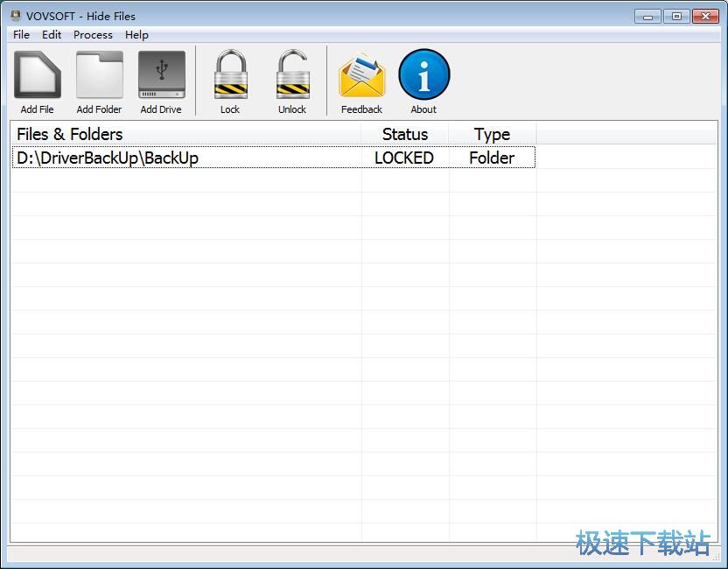This screenshot has height=569, width=728.
Task: Open the Process menu
Action: click(x=93, y=35)
